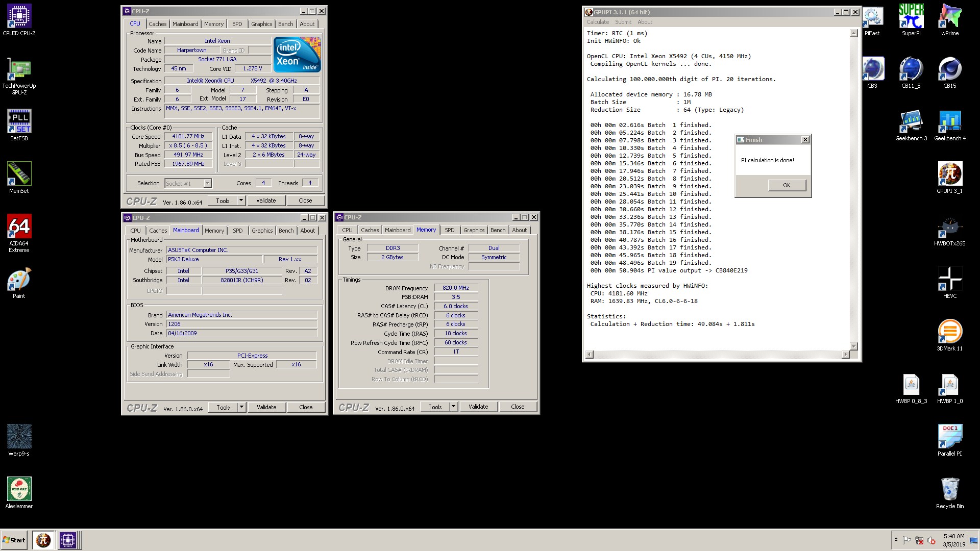Show hidden system tray icons
The width and height of the screenshot is (980, 551).
tap(896, 540)
